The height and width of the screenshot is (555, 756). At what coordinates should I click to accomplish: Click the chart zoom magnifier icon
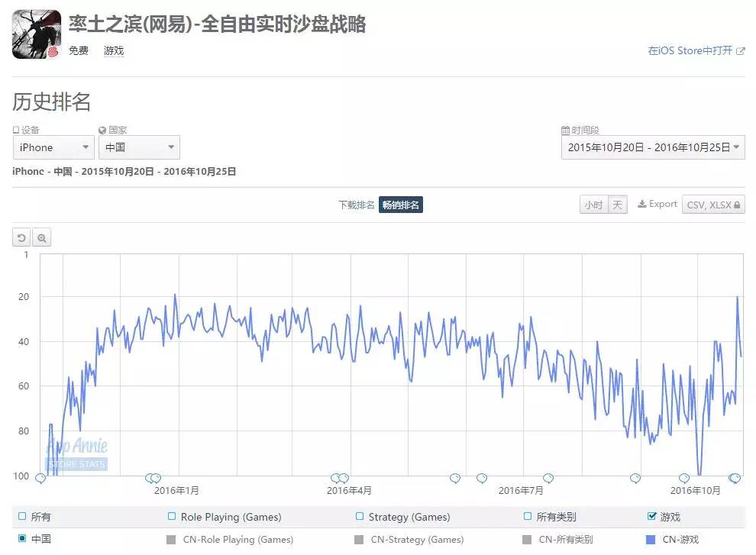42,237
